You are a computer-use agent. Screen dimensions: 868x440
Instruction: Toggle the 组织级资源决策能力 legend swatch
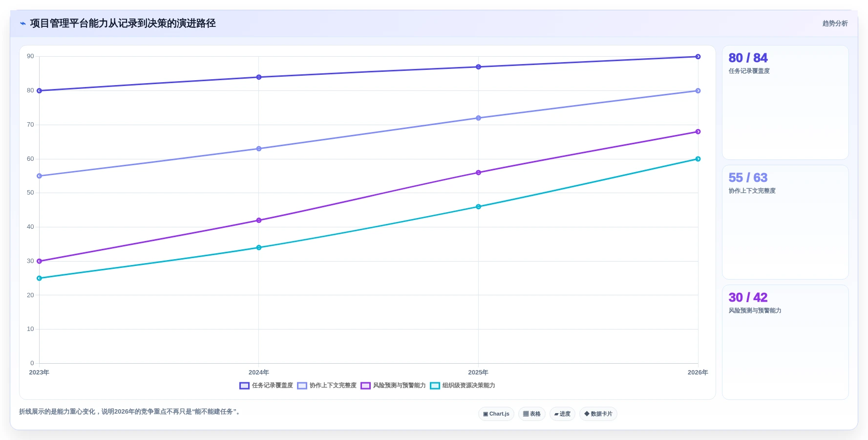pos(435,386)
